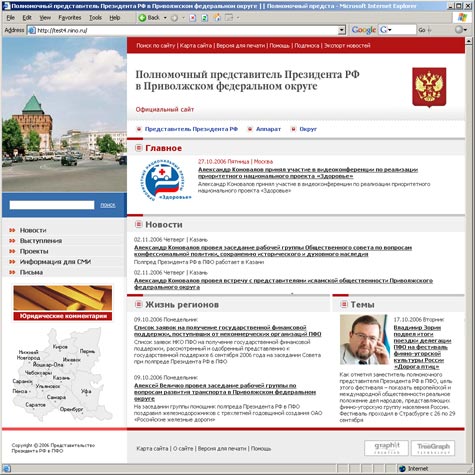This screenshot has height=475, width=475.
Task: Click the graphit creative logo
Action: [386, 448]
